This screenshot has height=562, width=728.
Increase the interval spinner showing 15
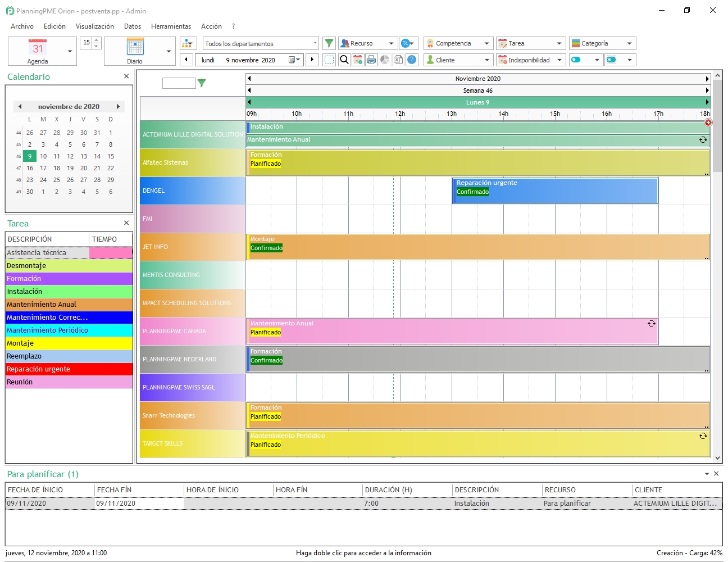97,40
